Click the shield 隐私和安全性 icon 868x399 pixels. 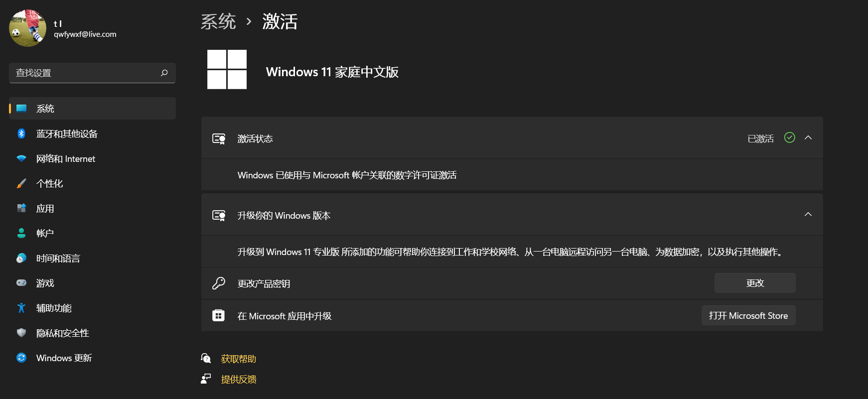21,333
